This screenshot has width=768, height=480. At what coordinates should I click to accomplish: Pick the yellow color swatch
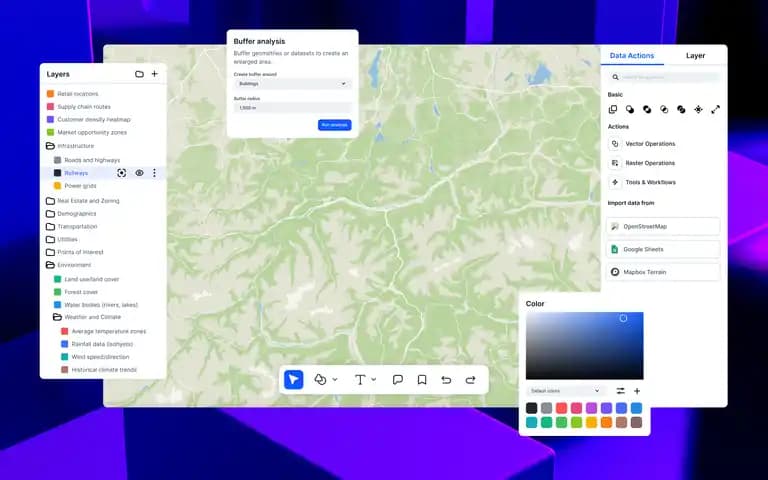pos(591,422)
